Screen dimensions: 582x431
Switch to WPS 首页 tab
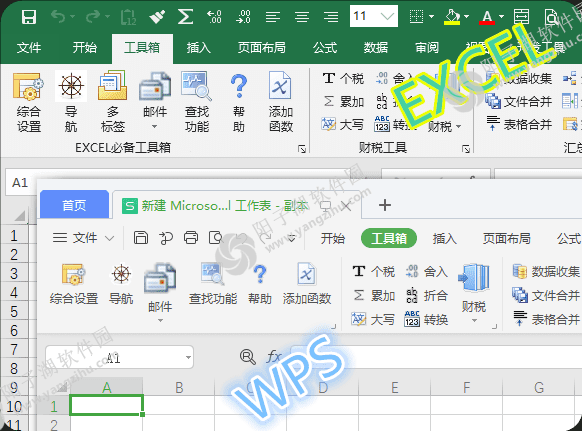pyautogui.click(x=74, y=205)
